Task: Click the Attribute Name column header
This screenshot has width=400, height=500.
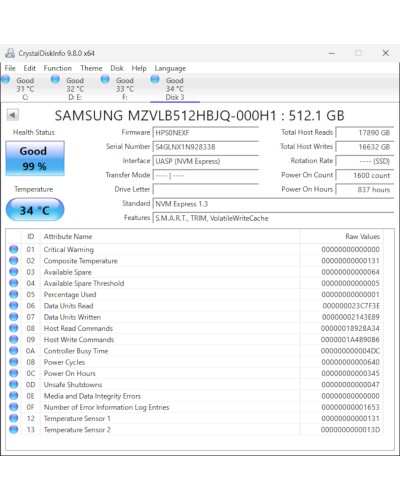Action: coord(170,236)
